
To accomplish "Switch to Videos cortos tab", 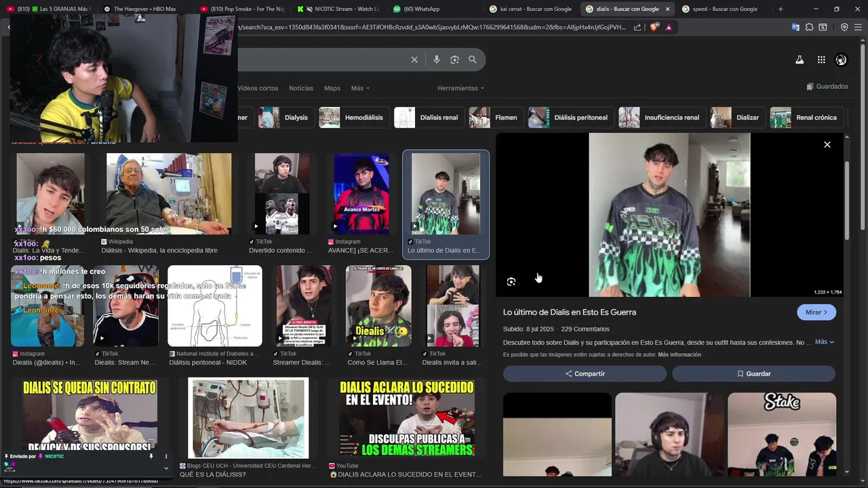I will pos(258,88).
